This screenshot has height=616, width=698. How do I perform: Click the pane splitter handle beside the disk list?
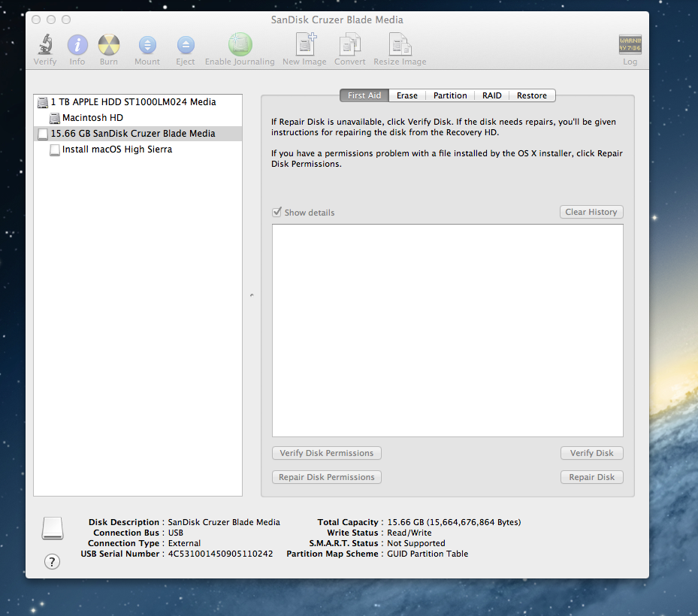252,294
